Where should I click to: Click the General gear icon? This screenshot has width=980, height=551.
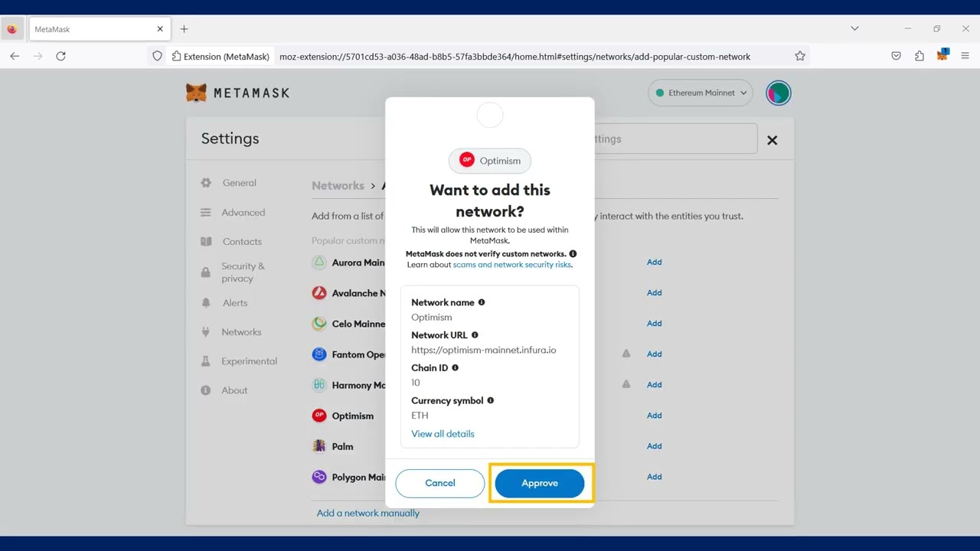point(206,183)
